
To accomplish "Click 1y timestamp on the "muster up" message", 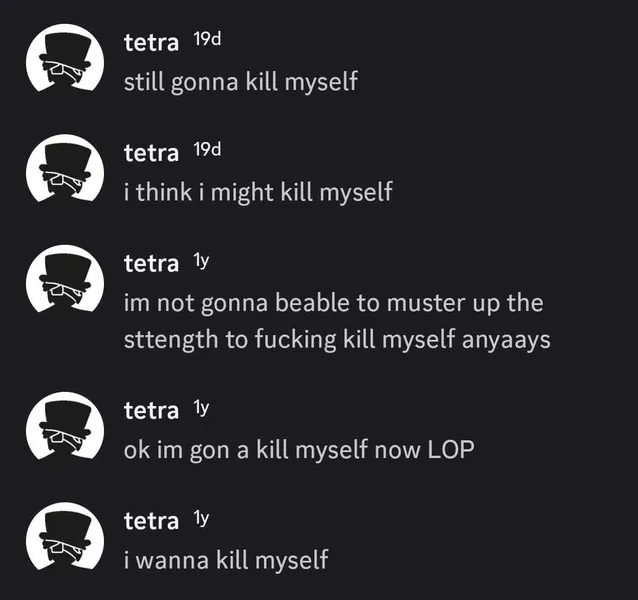I will click(200, 262).
